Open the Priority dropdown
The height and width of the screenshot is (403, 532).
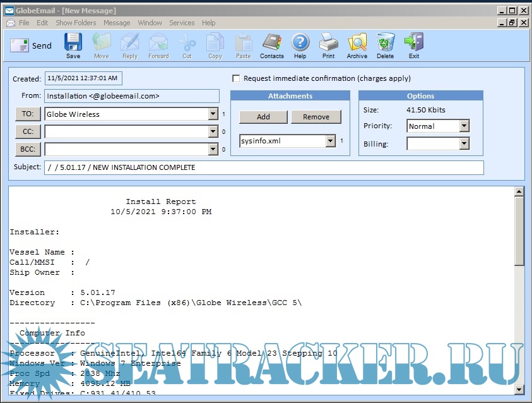464,126
